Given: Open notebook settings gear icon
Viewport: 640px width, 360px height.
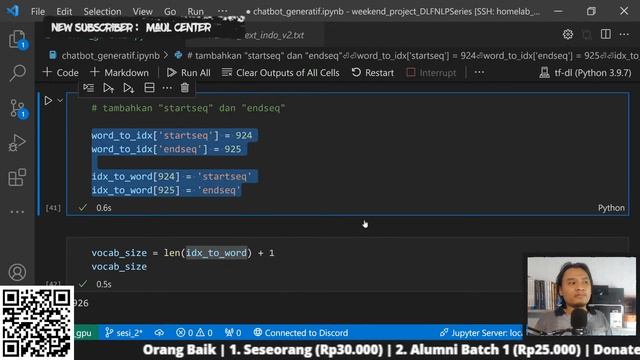Looking at the screenshot, I should coord(568,35).
